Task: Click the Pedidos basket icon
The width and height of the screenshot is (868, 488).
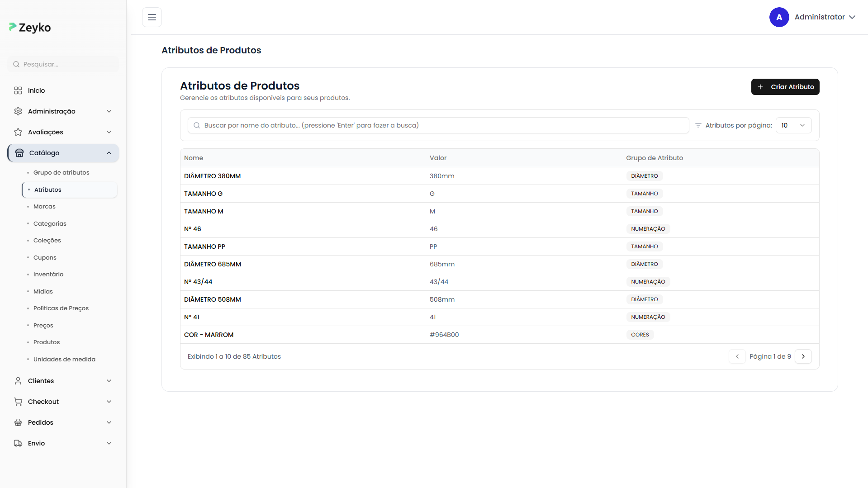Action: (18, 422)
